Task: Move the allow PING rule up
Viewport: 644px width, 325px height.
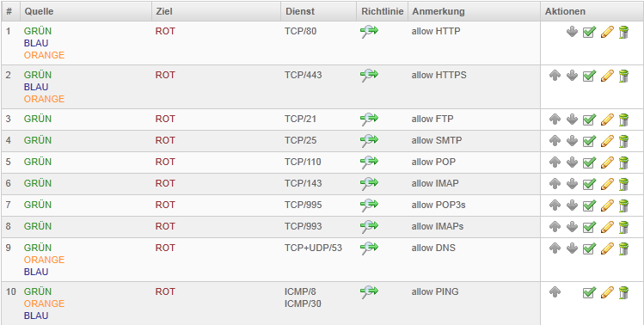Action: tap(555, 292)
